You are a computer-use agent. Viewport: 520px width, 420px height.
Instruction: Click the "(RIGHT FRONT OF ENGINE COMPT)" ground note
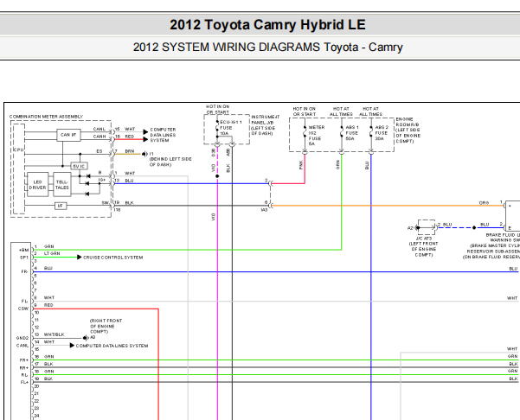[106, 327]
